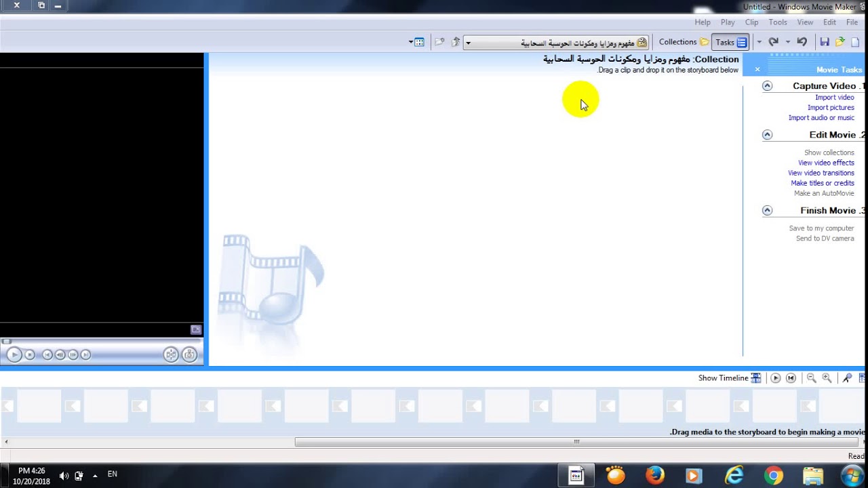
Task: Click the preview monitor seek slider handle
Action: pos(6,342)
